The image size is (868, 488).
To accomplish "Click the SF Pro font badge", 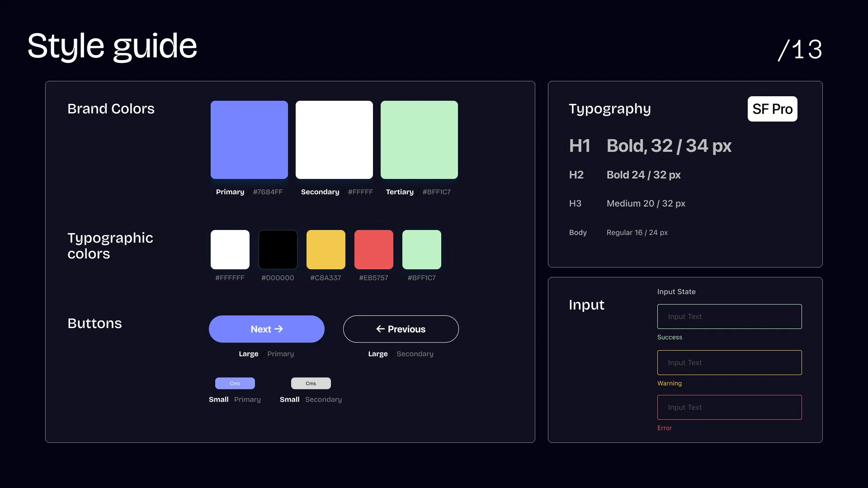I will [x=772, y=109].
